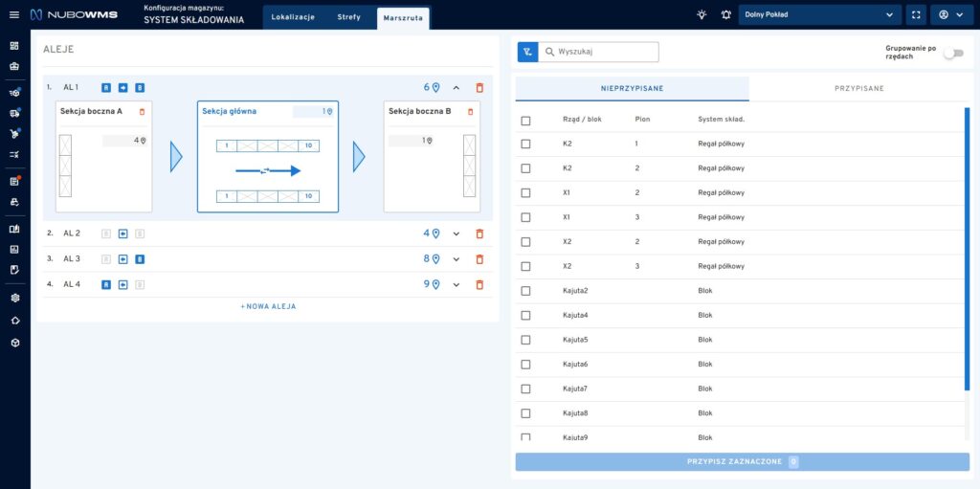Switch to the Przypisane tab

[x=858, y=88]
